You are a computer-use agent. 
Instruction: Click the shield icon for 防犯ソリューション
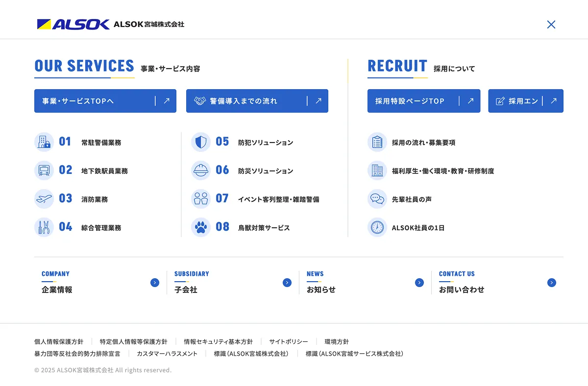pyautogui.click(x=201, y=142)
